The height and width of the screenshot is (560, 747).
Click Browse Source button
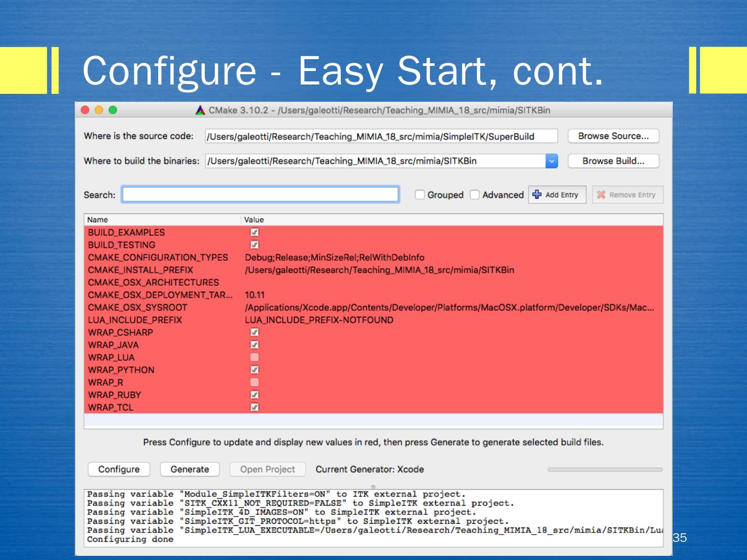613,136
